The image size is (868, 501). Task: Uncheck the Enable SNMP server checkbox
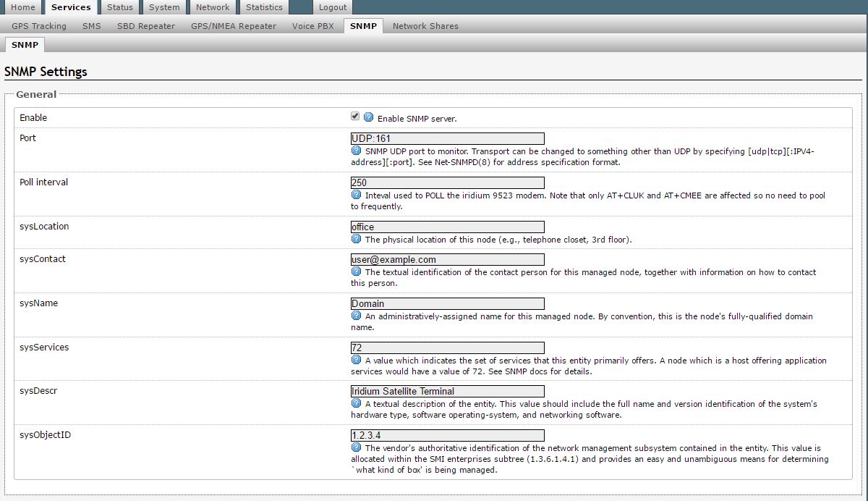354,117
